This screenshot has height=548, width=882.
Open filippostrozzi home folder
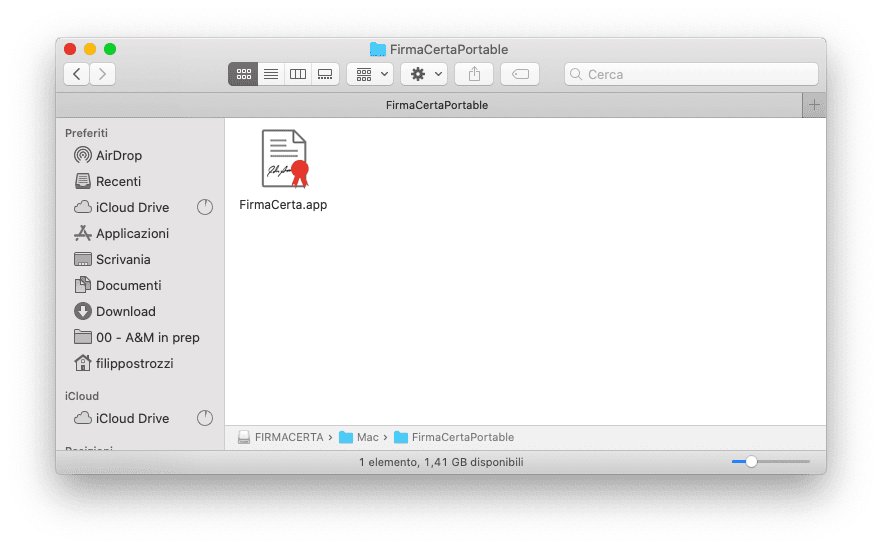pyautogui.click(x=124, y=363)
